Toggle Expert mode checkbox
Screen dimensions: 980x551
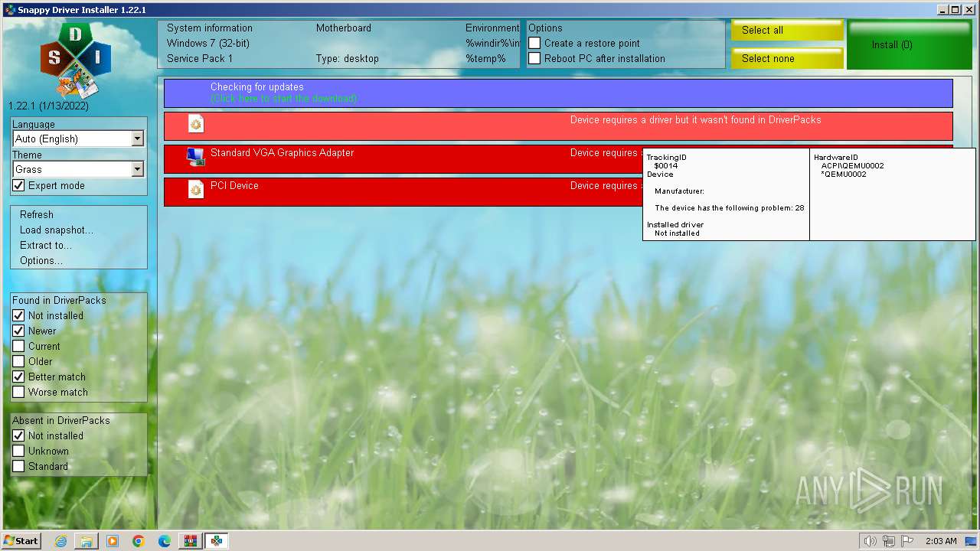pos(19,186)
